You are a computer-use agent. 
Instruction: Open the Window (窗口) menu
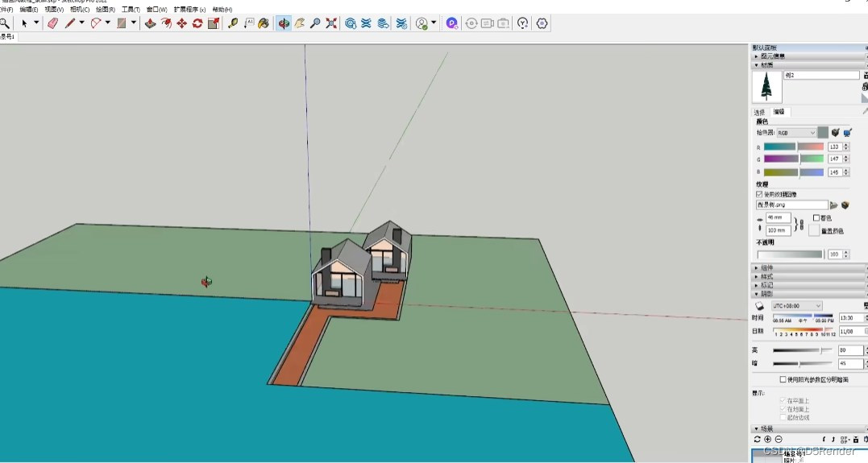point(156,10)
